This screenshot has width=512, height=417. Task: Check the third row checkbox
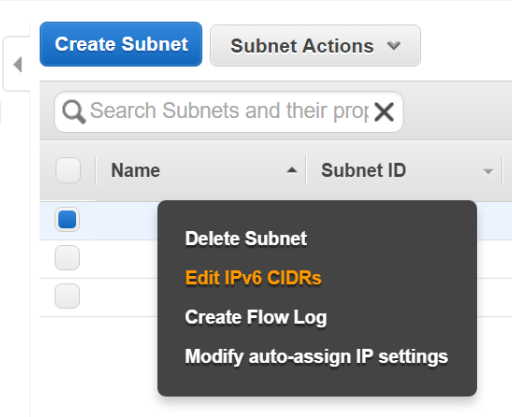click(x=67, y=296)
